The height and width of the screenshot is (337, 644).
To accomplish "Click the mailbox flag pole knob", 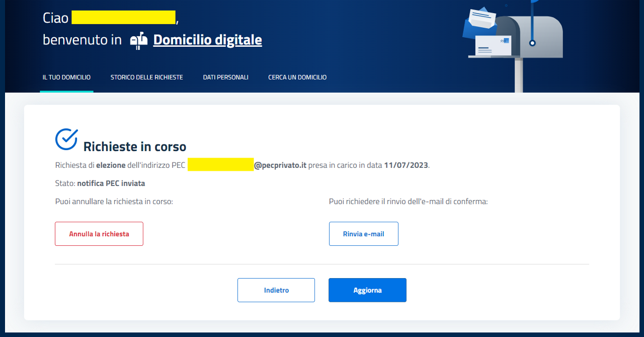I will tap(532, 43).
